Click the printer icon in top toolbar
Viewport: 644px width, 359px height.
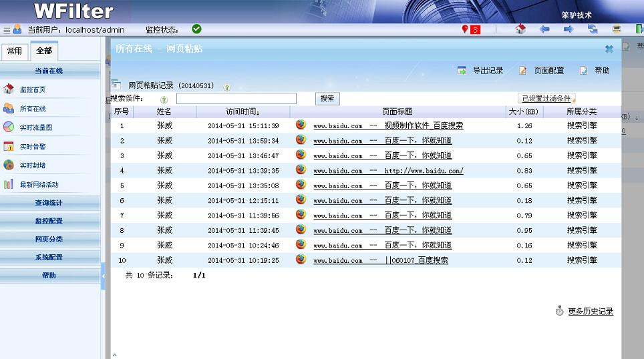(x=617, y=29)
